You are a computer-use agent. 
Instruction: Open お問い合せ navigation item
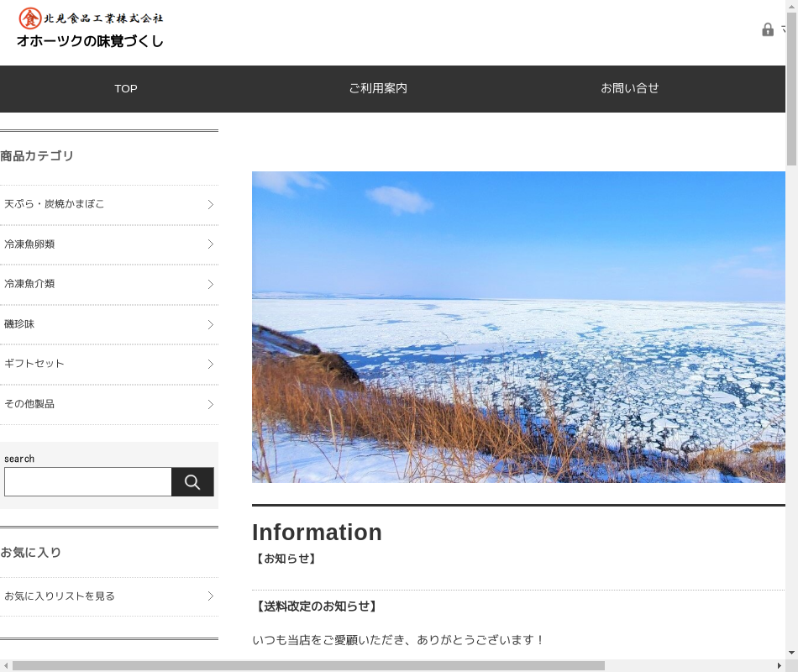coord(630,88)
